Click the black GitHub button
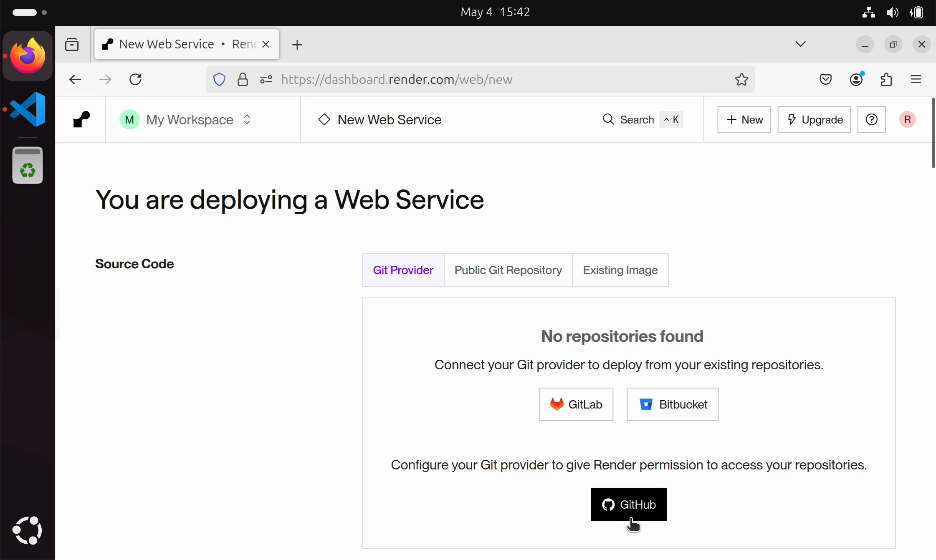 click(x=628, y=505)
